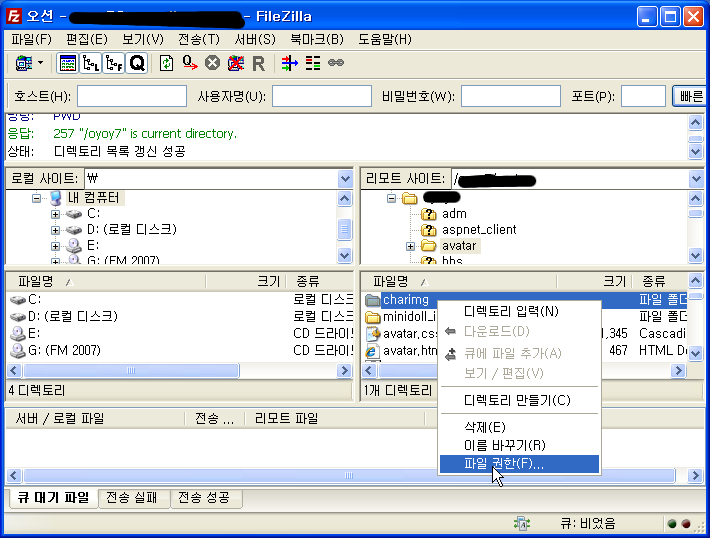Collapse the remote root folder node
This screenshot has height=538, width=710.
[392, 198]
